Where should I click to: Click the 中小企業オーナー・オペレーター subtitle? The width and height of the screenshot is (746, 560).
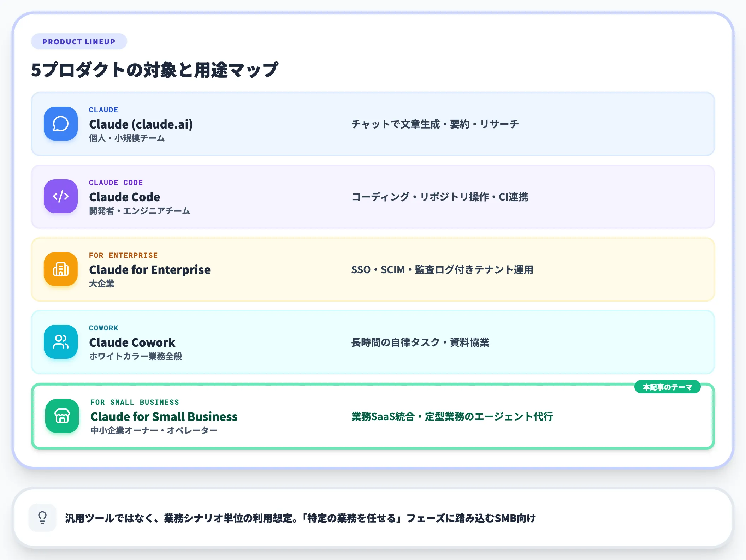coord(154,430)
